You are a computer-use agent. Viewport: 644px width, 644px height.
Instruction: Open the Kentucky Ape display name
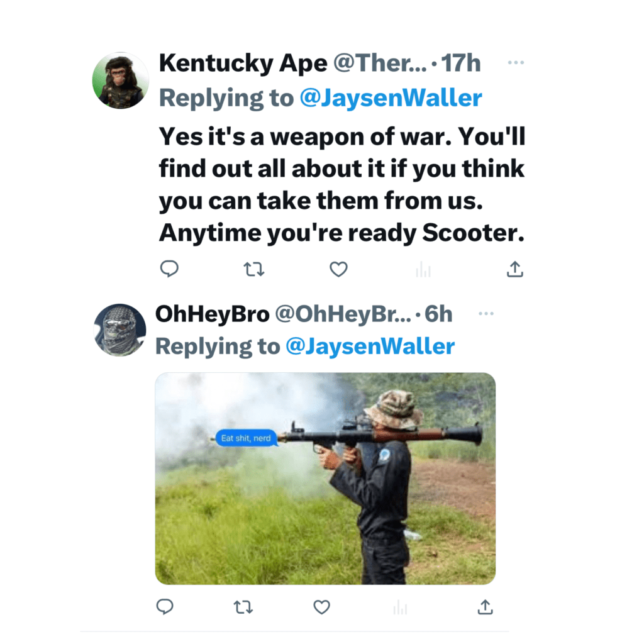pyautogui.click(x=243, y=64)
